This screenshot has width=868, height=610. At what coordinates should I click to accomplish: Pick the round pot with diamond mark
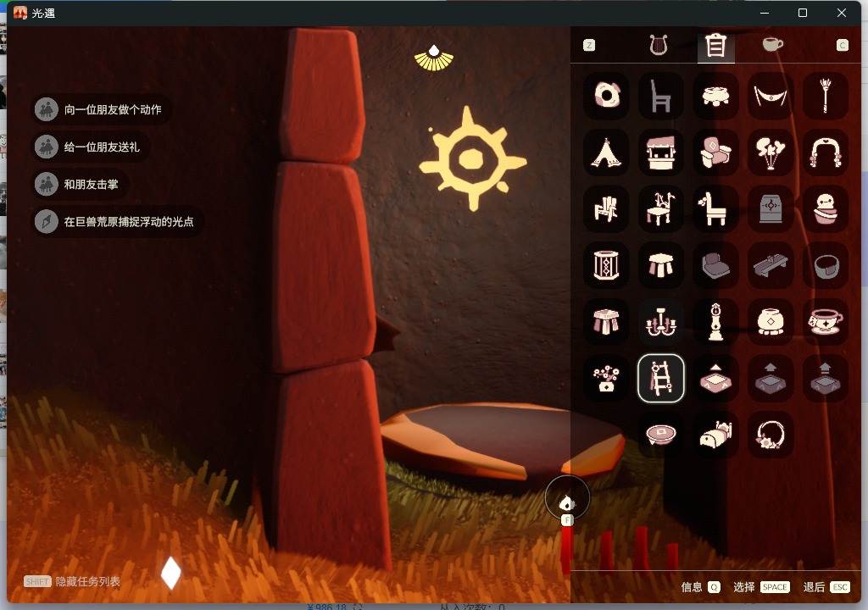(771, 322)
